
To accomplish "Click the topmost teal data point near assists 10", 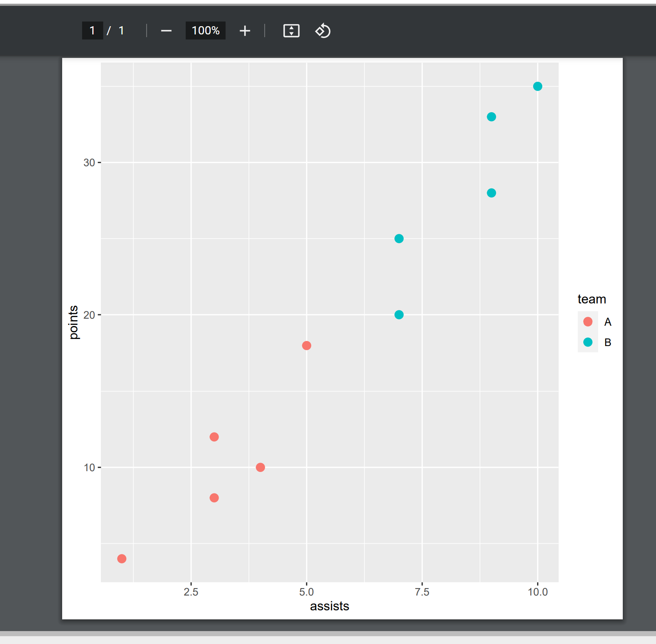I will click(537, 86).
